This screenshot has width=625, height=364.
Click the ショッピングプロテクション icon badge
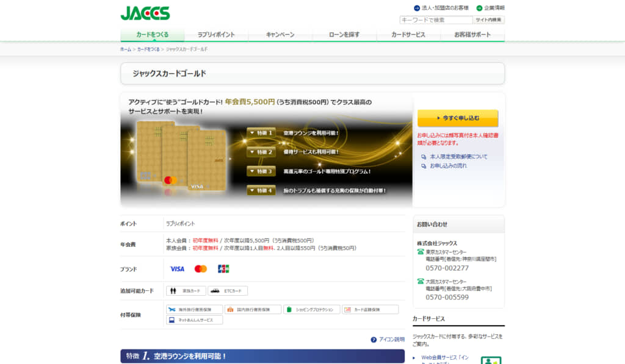point(312,310)
